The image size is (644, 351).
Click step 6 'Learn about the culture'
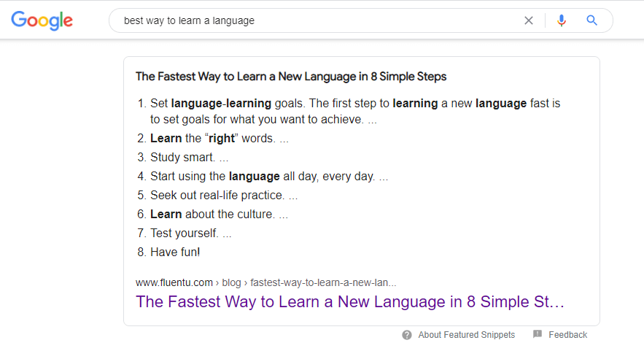(x=219, y=215)
